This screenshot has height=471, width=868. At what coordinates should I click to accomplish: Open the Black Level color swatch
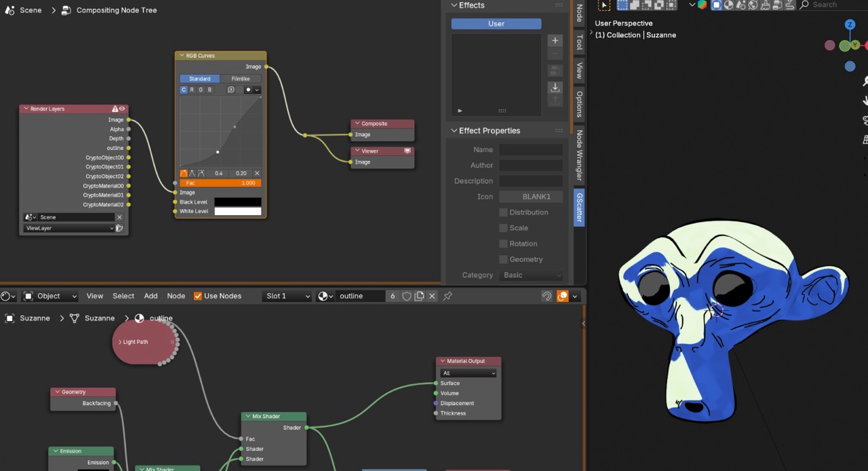[238, 202]
